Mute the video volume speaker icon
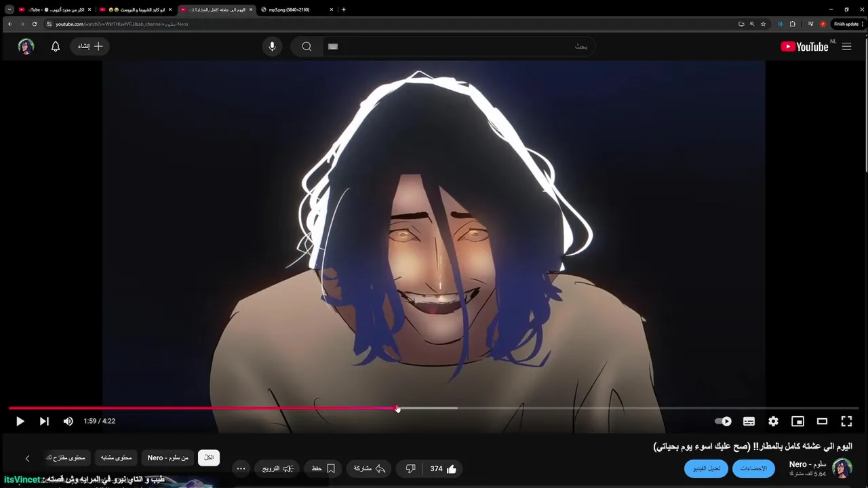Image resolution: width=868 pixels, height=488 pixels. click(x=68, y=421)
